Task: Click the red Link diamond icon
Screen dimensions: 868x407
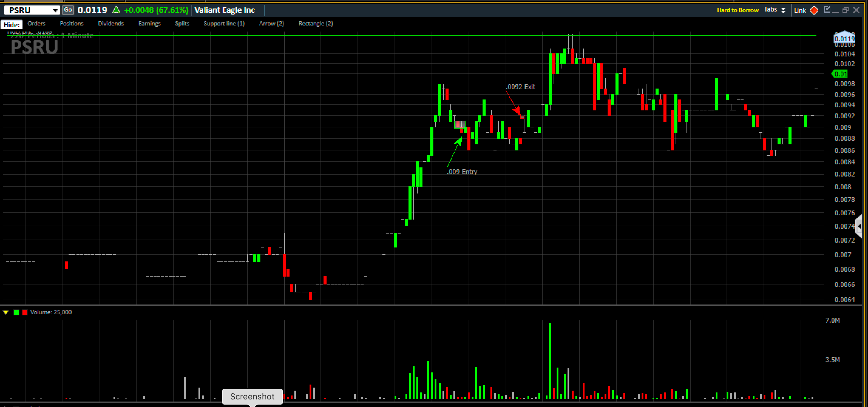Action: coord(814,10)
